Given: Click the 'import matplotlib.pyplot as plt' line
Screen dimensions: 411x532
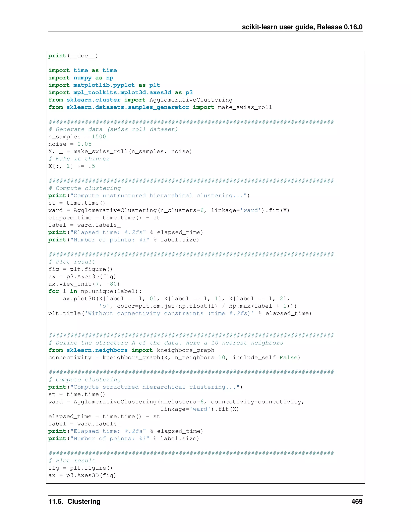Looking at the screenshot, I should point(104,85).
